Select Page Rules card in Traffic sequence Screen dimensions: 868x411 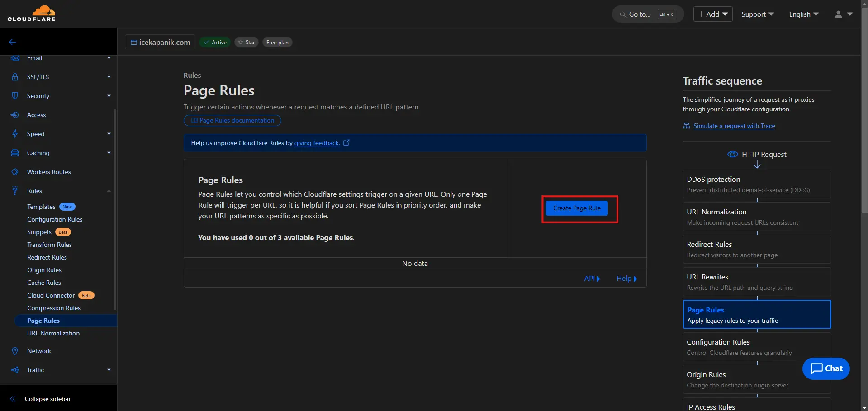click(757, 314)
